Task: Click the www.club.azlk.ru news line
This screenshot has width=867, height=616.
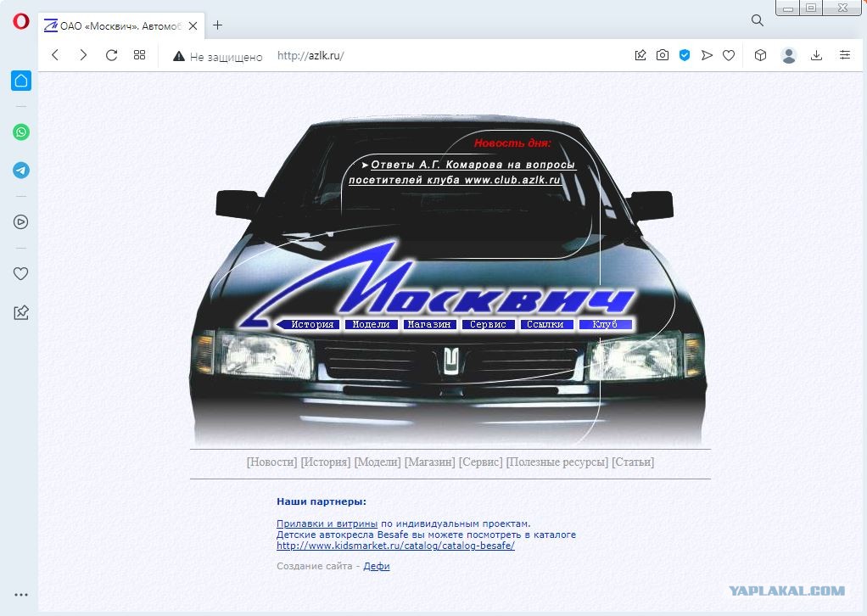Action: coord(455,180)
